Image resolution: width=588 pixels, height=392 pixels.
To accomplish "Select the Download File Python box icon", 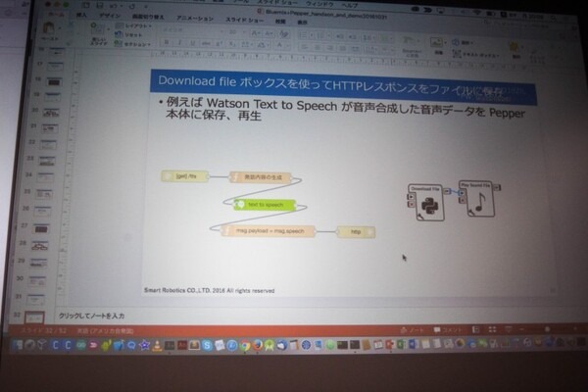I will [424, 203].
